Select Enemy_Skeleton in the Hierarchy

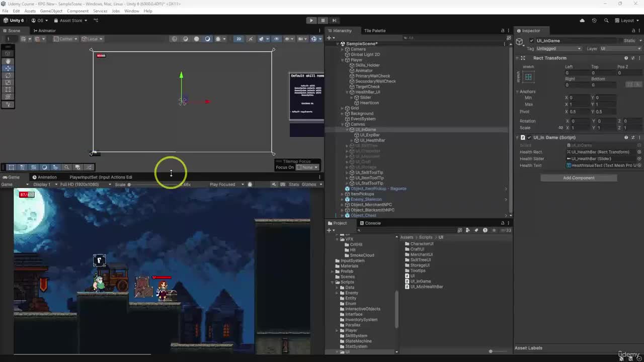[366, 199]
